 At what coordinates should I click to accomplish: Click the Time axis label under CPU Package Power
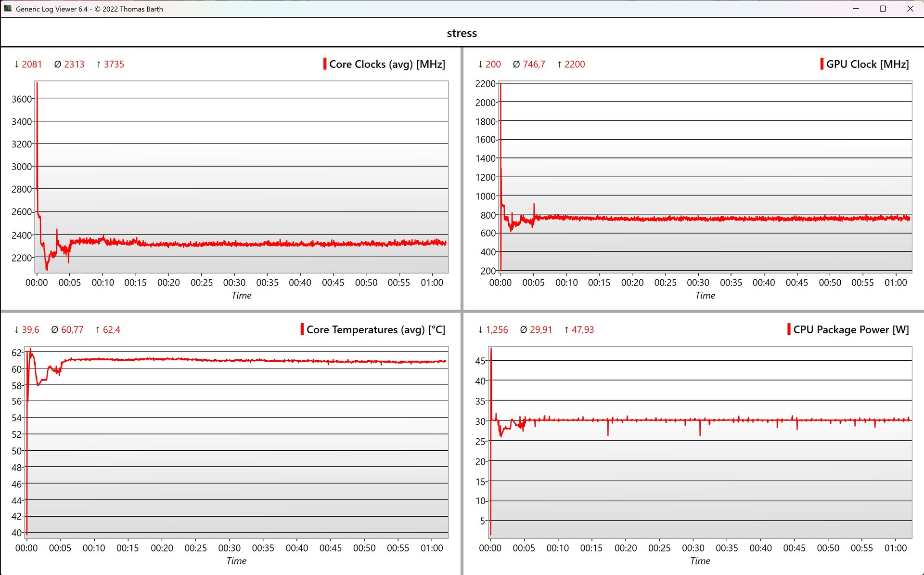click(x=700, y=561)
